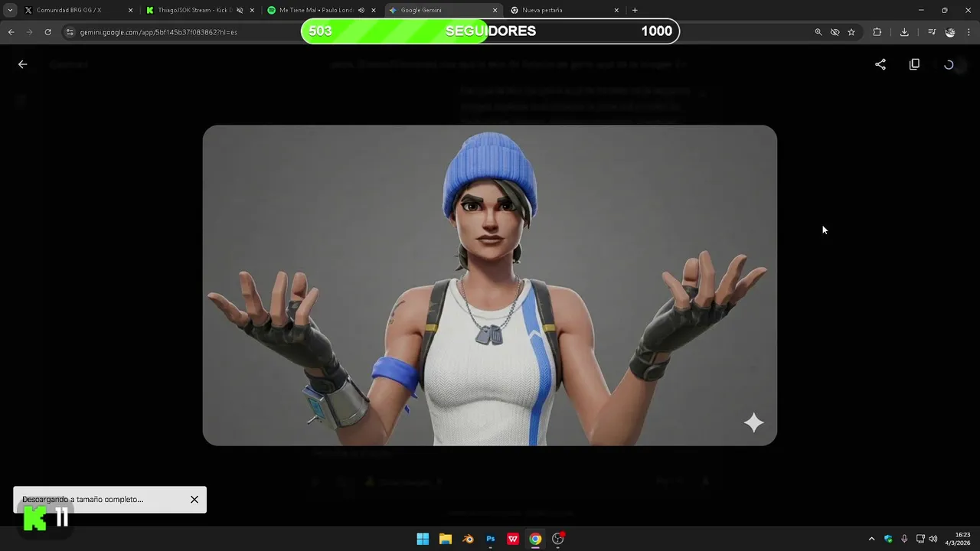This screenshot has height=551, width=980.
Task: Launch Blender from the taskbar
Action: [x=468, y=539]
